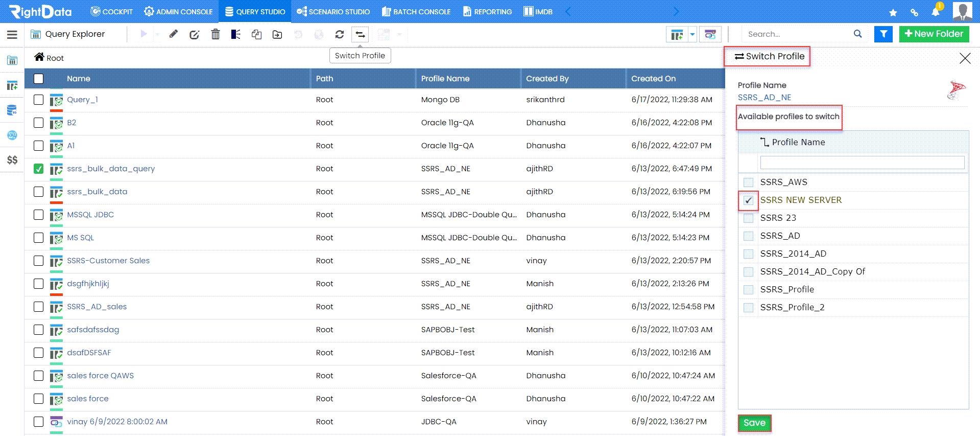
Task: Open the Batch Console tab
Action: click(416, 11)
